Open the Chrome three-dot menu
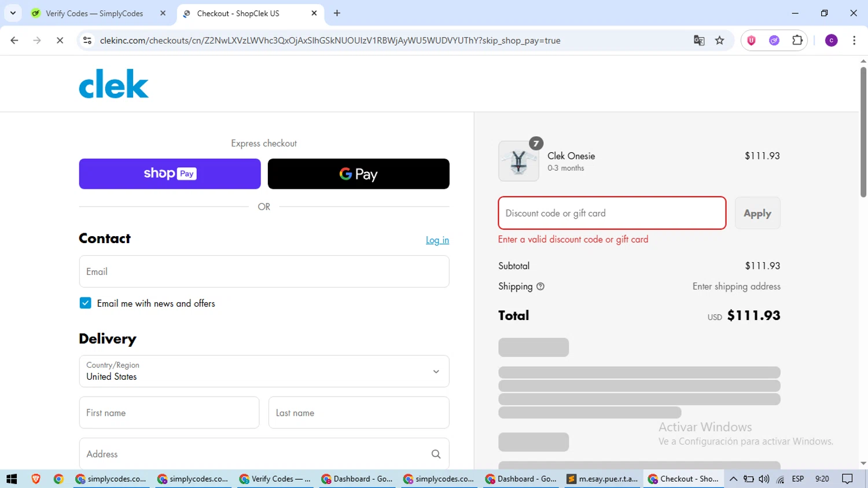 tap(854, 41)
